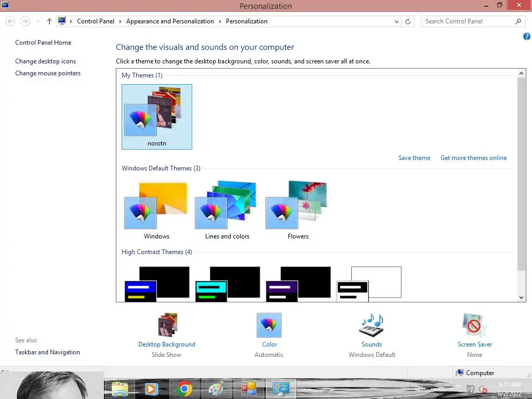
Task: Open Control Panel Home
Action: [x=43, y=43]
